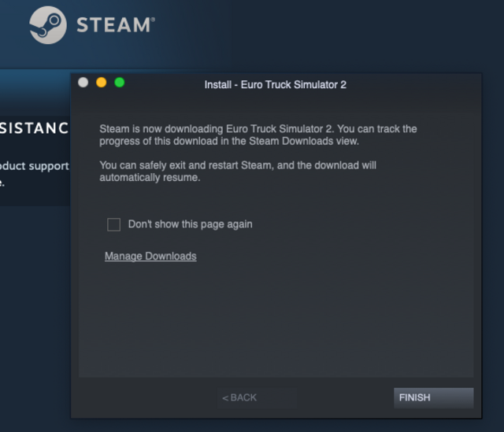Click the 'product support' text behind dialog
504x432 pixels.
[35, 166]
